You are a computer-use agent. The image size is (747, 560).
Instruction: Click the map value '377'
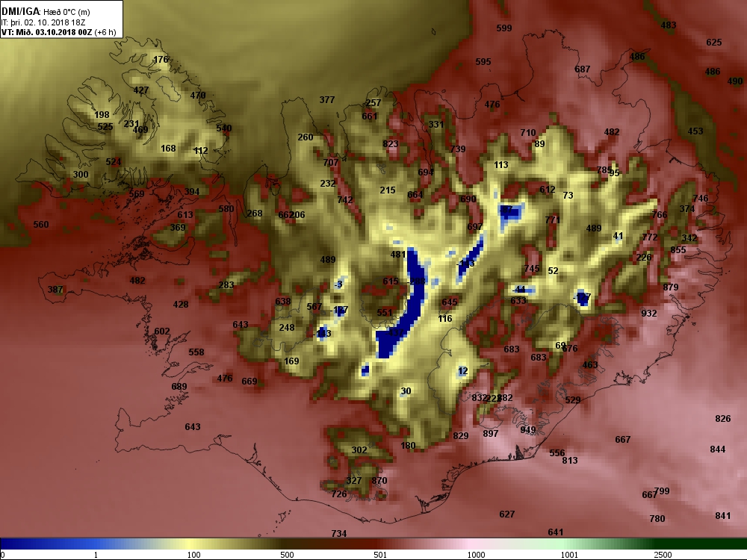[327, 100]
